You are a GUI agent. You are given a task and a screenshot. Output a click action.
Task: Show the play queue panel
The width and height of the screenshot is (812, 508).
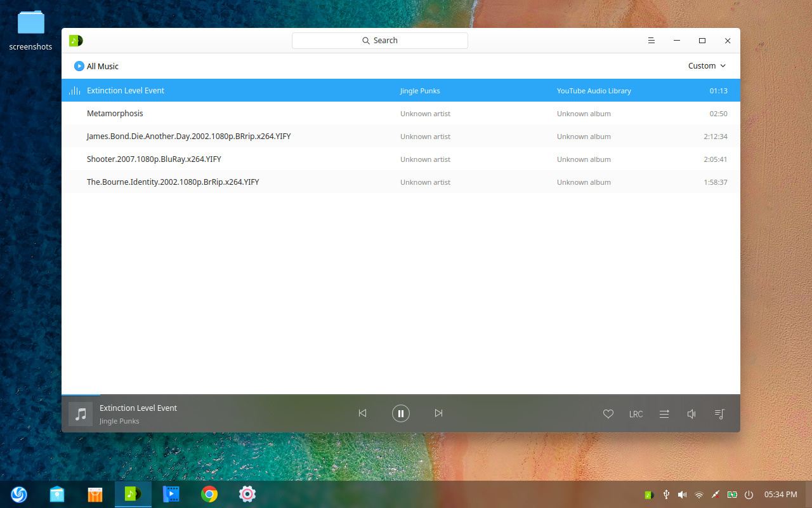719,413
